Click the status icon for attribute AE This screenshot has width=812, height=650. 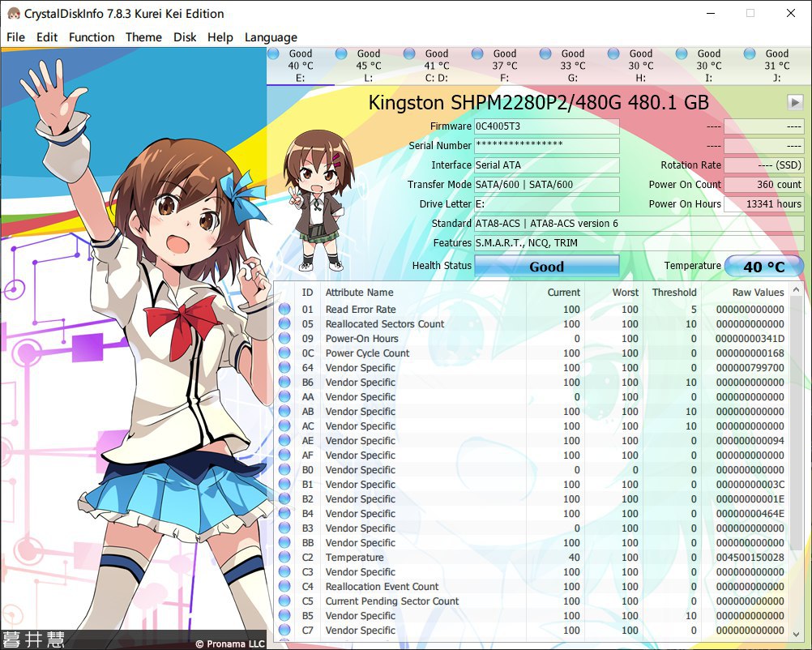pos(284,440)
